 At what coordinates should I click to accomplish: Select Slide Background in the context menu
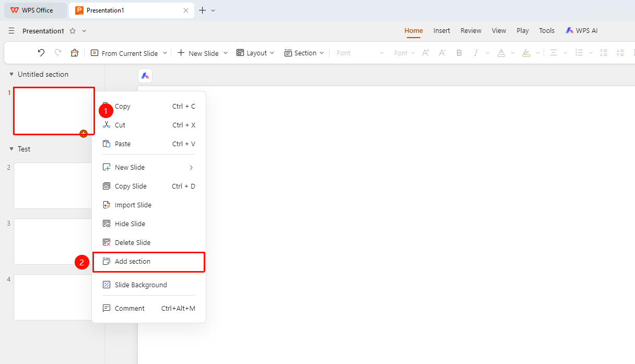coord(149,285)
